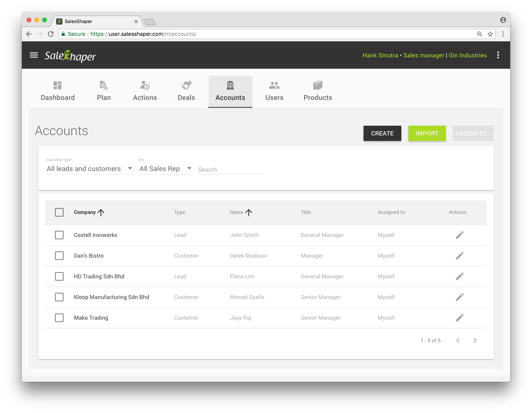Click the Kloop Manufacturing Sdn Bhd name
The width and height of the screenshot is (532, 413).
click(112, 297)
